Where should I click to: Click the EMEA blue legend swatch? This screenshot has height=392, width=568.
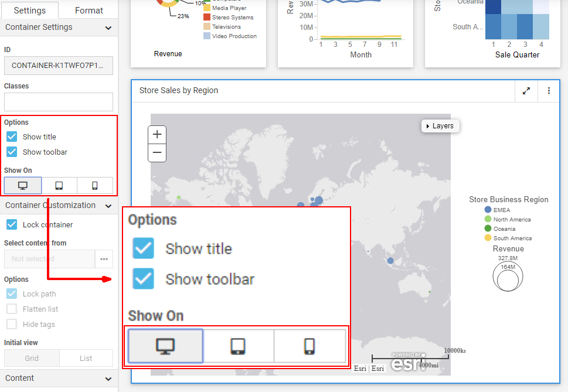(x=488, y=210)
